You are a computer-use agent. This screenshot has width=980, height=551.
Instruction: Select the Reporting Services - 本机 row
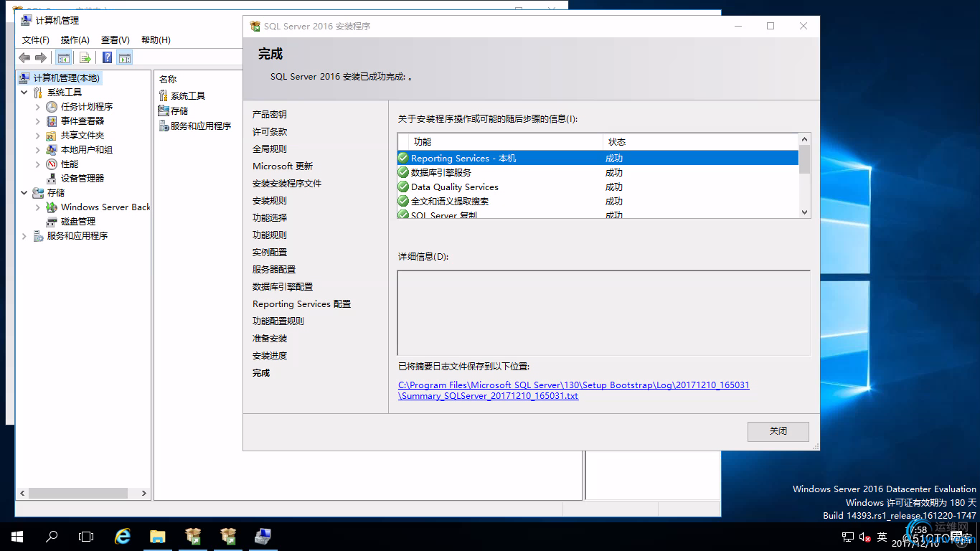(598, 158)
